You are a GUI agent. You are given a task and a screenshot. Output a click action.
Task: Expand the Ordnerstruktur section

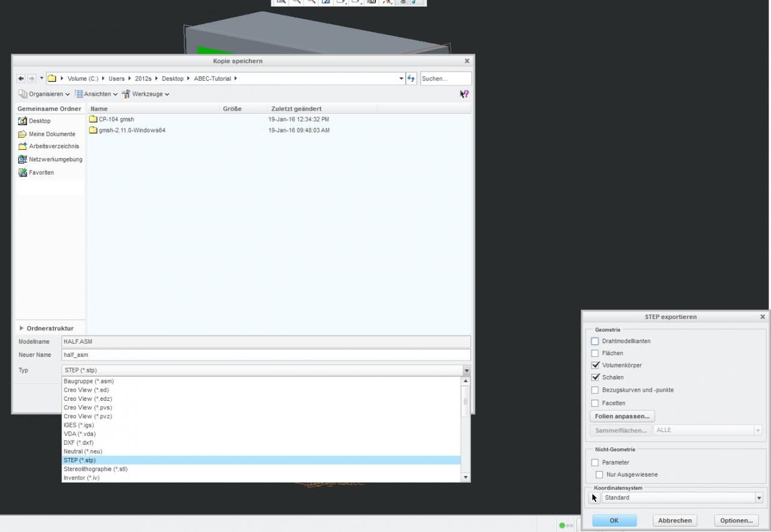click(23, 329)
